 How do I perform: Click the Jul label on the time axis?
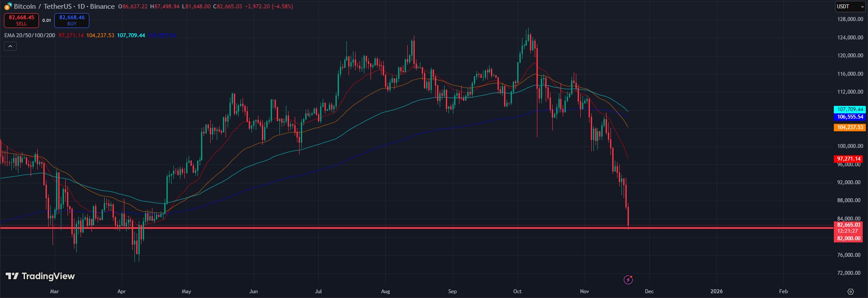[x=318, y=291]
